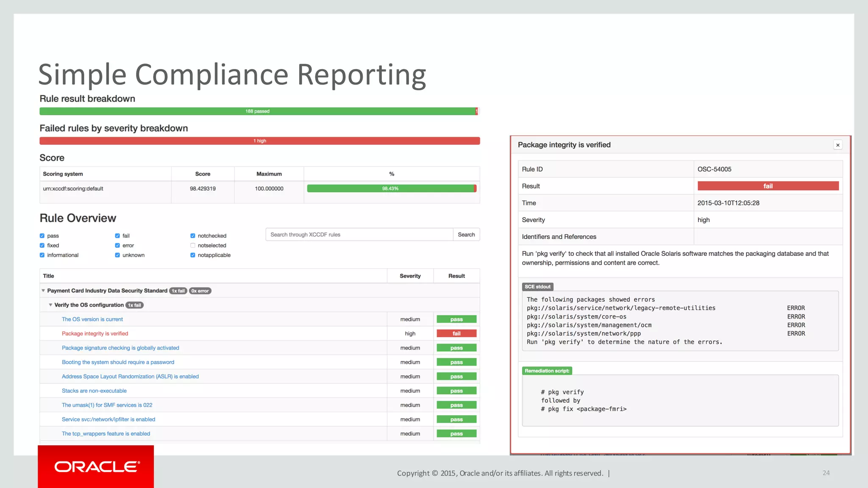The image size is (868, 488).
Task: Click the score value 98.429319
Action: (x=203, y=189)
